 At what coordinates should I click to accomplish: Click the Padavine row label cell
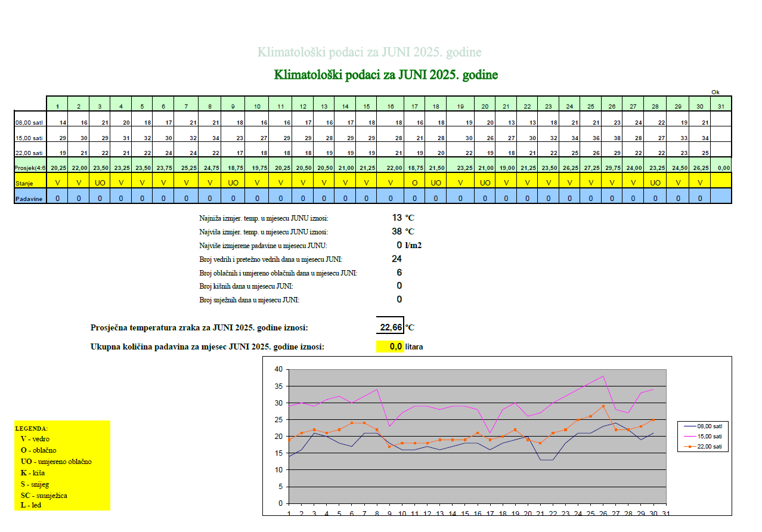pyautogui.click(x=30, y=198)
